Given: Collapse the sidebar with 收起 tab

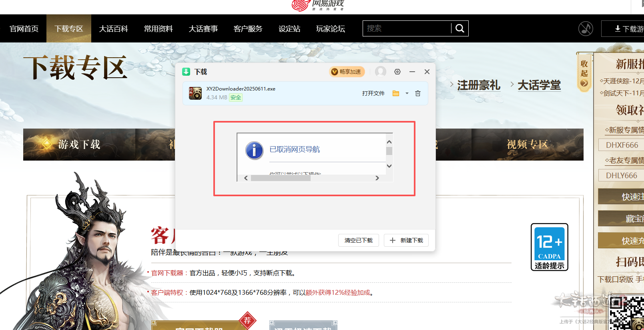Looking at the screenshot, I should click(584, 73).
